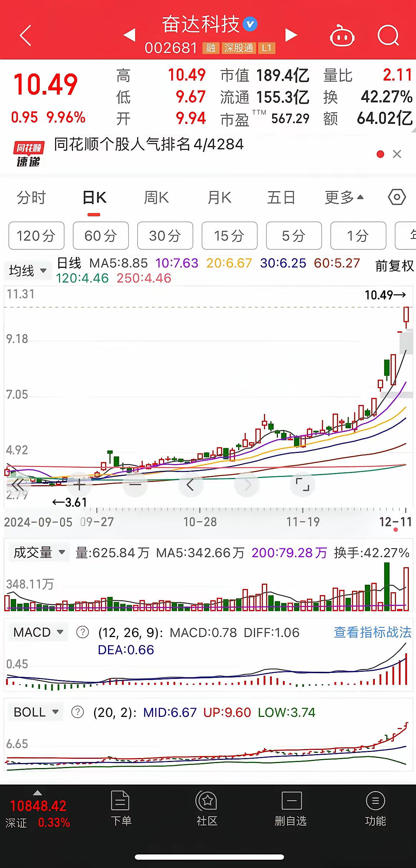The height and width of the screenshot is (868, 416).
Task: Dismiss the popularity ranking banner
Action: point(397,154)
